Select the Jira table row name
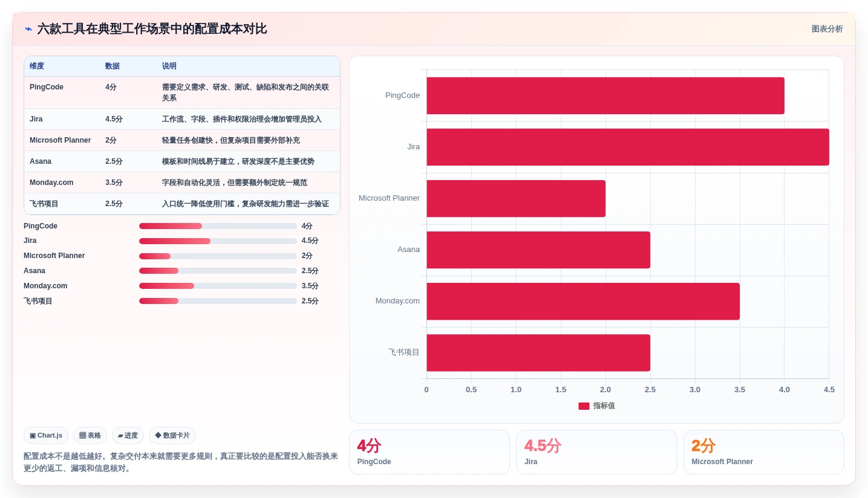This screenshot has width=868, height=498. tap(36, 119)
